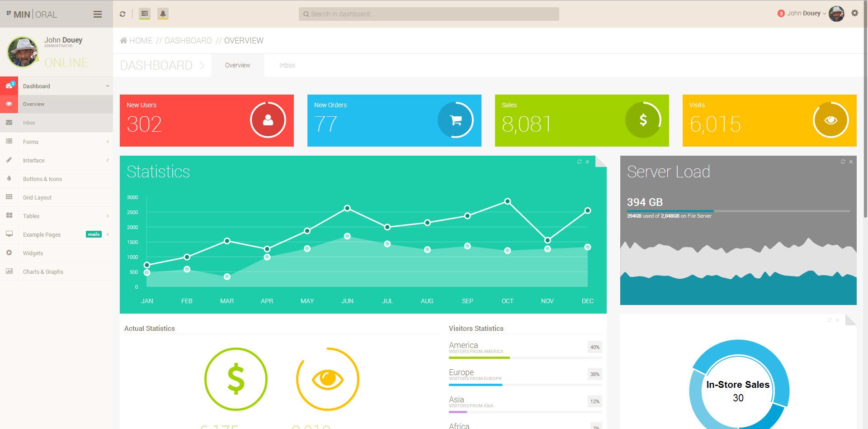The height and width of the screenshot is (429, 868).
Task: Switch to the Inbox tab
Action: pos(287,65)
